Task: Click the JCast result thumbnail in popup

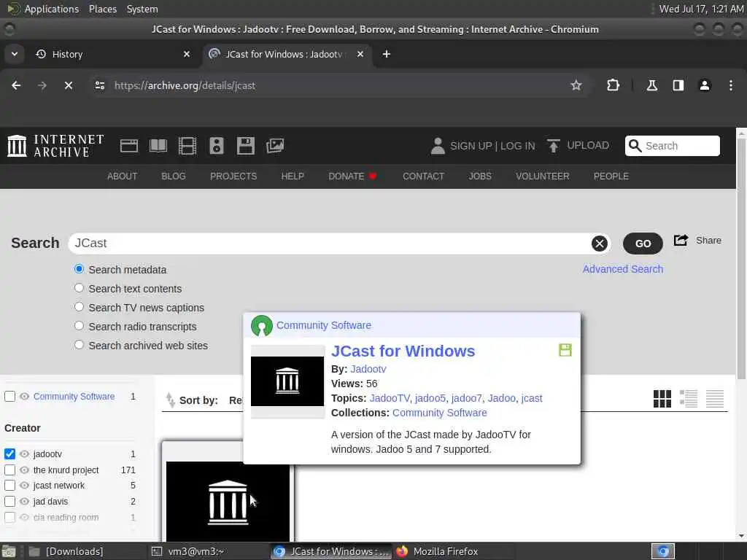Action: [287, 381]
